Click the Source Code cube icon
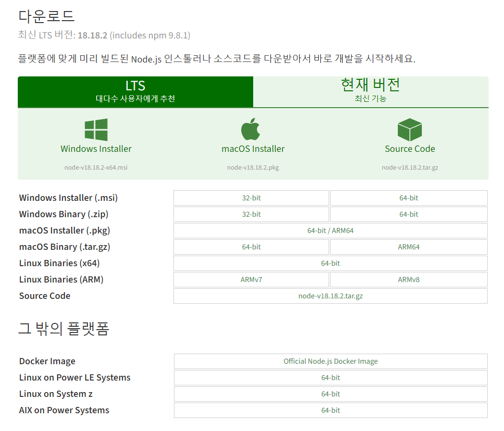Screen dimensions: 504x431 [x=410, y=130]
